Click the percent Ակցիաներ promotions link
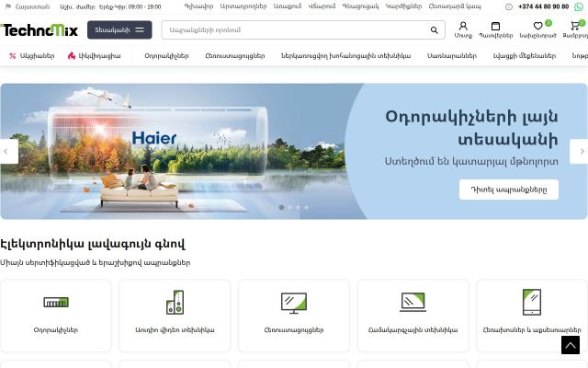 click(32, 56)
